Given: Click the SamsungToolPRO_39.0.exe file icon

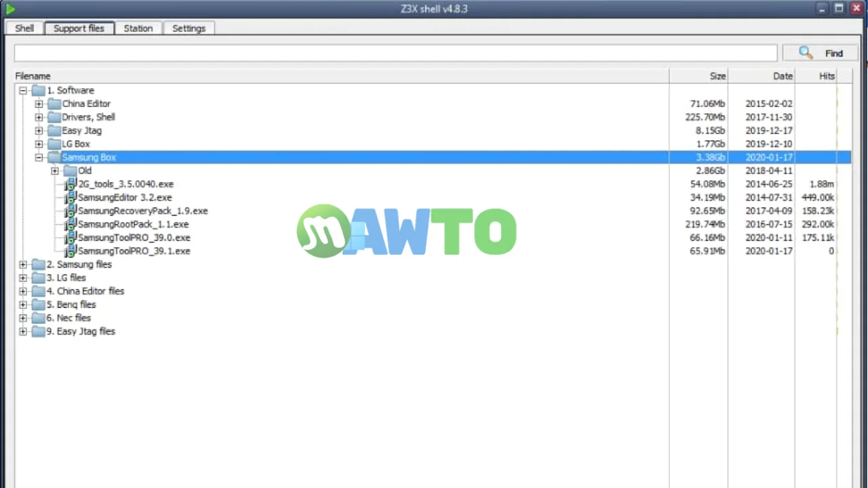Looking at the screenshot, I should (71, 238).
